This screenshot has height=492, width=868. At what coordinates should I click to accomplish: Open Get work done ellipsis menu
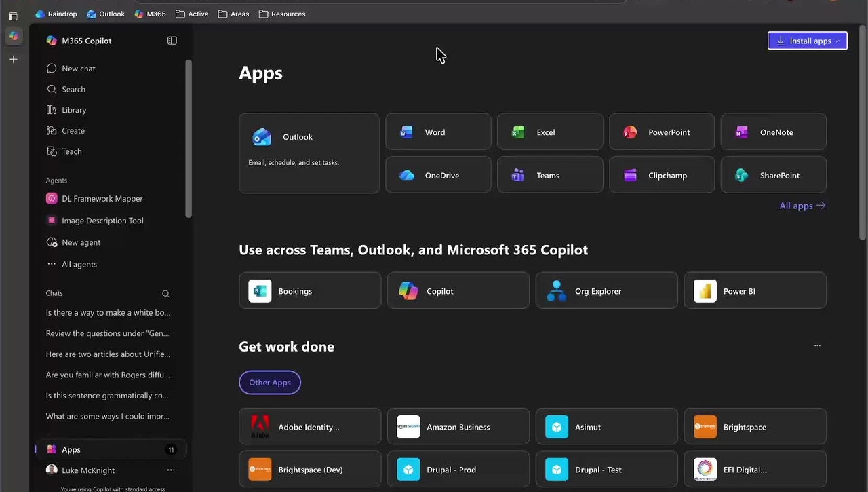(817, 346)
